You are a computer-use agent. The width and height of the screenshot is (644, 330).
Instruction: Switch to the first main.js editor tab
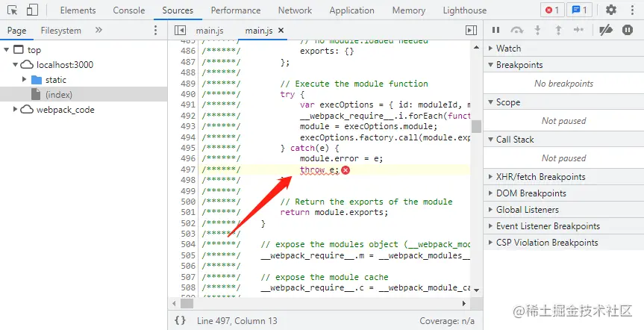pyautogui.click(x=210, y=31)
